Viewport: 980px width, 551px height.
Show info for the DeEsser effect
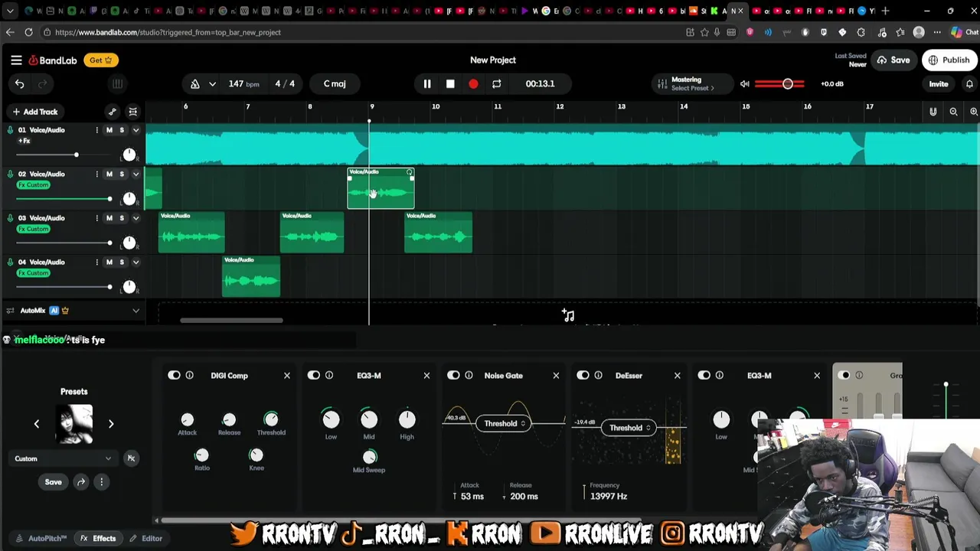click(598, 376)
